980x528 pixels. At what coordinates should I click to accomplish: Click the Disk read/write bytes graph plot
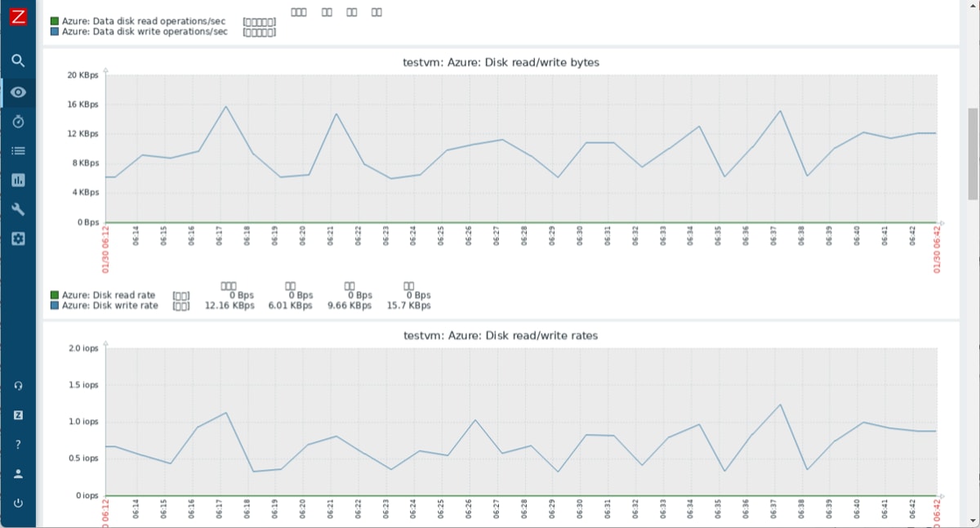(x=521, y=148)
